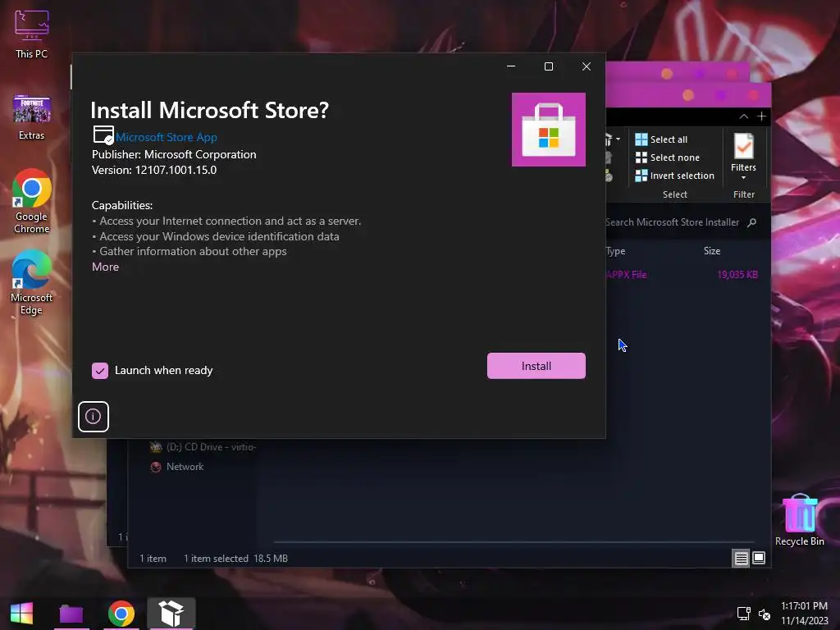Expand capabilities with More link
Screen dimensions: 840x630
pyautogui.click(x=106, y=267)
